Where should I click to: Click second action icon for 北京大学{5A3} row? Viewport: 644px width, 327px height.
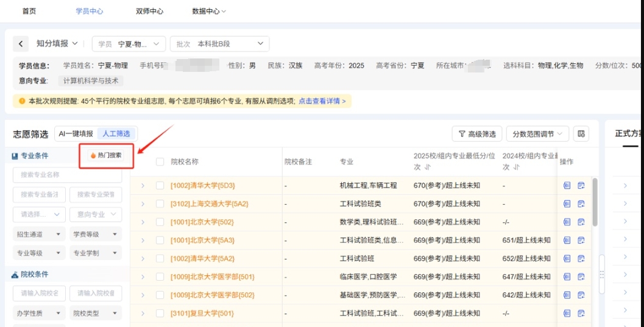581,241
